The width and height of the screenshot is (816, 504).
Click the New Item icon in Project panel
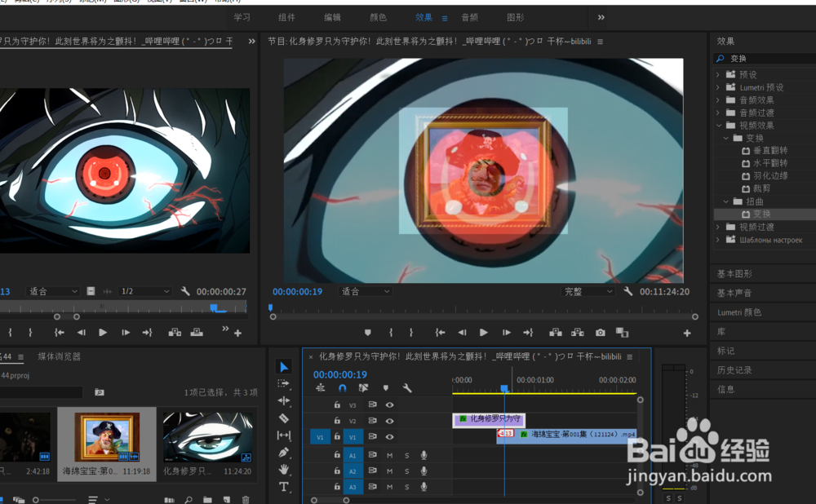[x=226, y=500]
